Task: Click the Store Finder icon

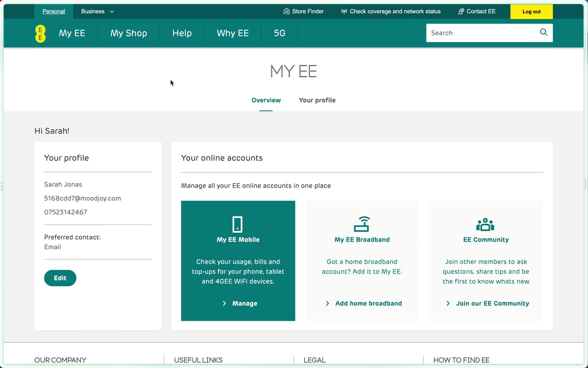Action: point(286,11)
